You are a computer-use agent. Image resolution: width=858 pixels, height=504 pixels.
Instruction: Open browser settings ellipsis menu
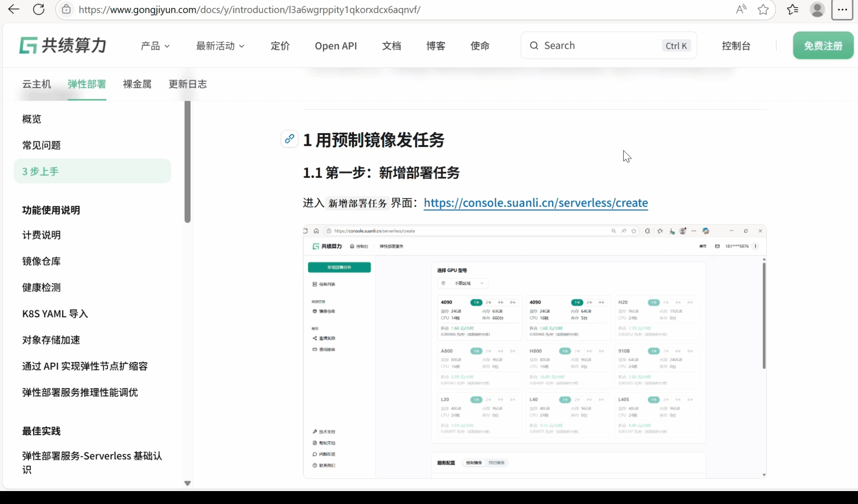coord(842,9)
